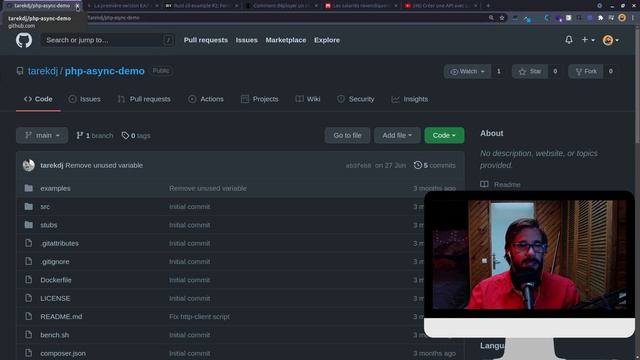Focus the Search or jump to field
Viewport: 640px width, 360px height.
pos(108,40)
